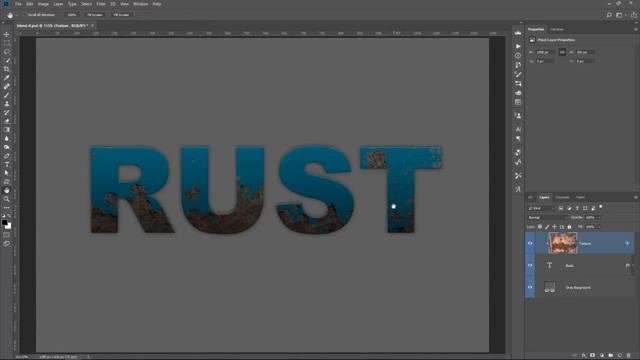
Task: Open the Window menu
Action: (x=140, y=4)
